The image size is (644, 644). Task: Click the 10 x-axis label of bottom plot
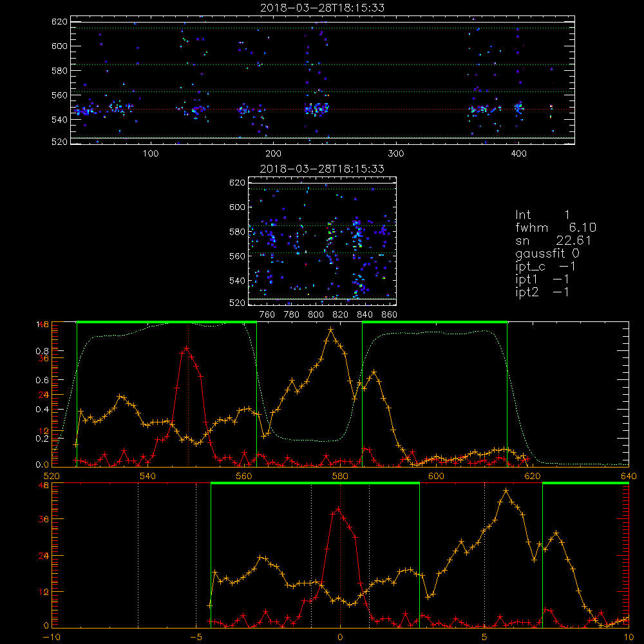coord(629,637)
